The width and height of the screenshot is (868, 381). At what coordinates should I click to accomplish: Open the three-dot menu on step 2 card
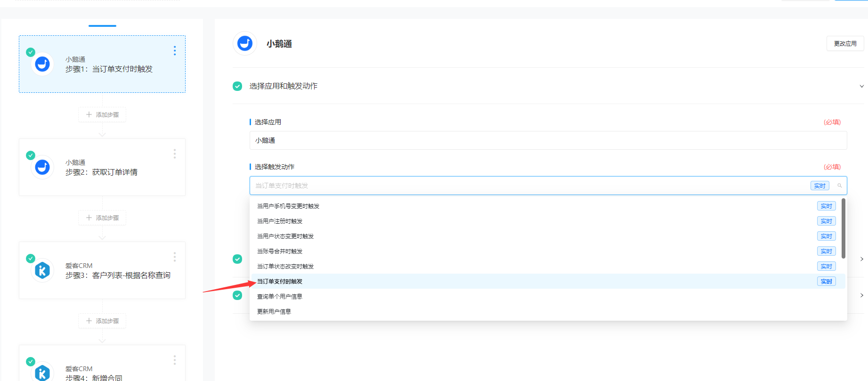pos(175,154)
